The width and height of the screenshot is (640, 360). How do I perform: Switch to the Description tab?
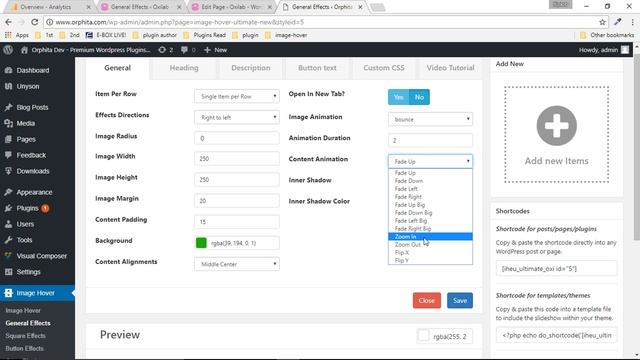point(251,68)
